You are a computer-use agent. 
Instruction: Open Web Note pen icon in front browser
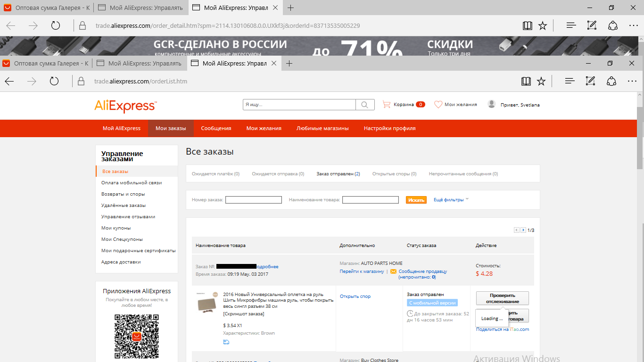pos(591,81)
